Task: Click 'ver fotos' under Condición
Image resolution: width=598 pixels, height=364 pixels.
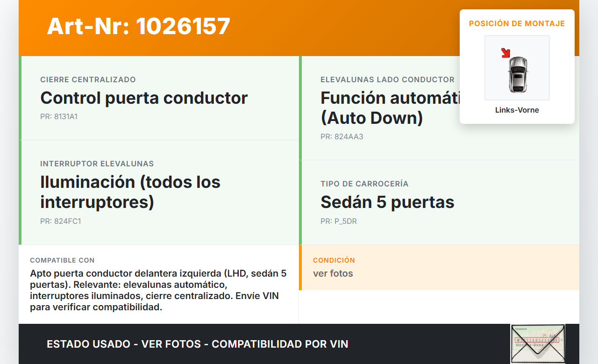Action: 333,274
